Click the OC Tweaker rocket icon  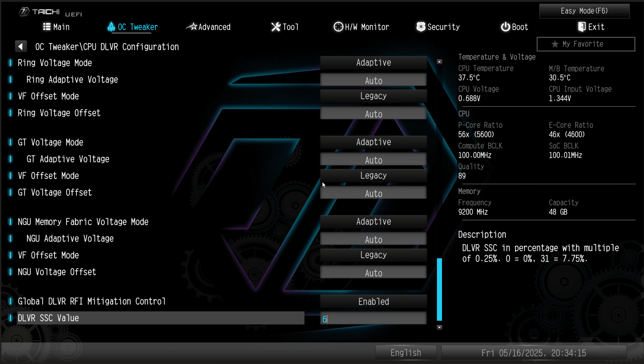coord(111,27)
